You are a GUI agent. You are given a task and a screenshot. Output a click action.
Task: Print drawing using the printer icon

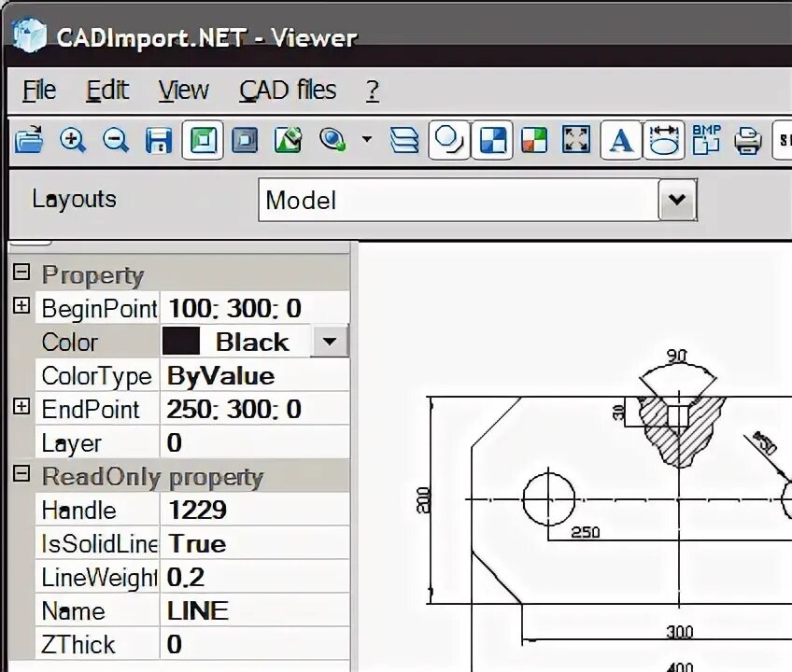pyautogui.click(x=748, y=140)
